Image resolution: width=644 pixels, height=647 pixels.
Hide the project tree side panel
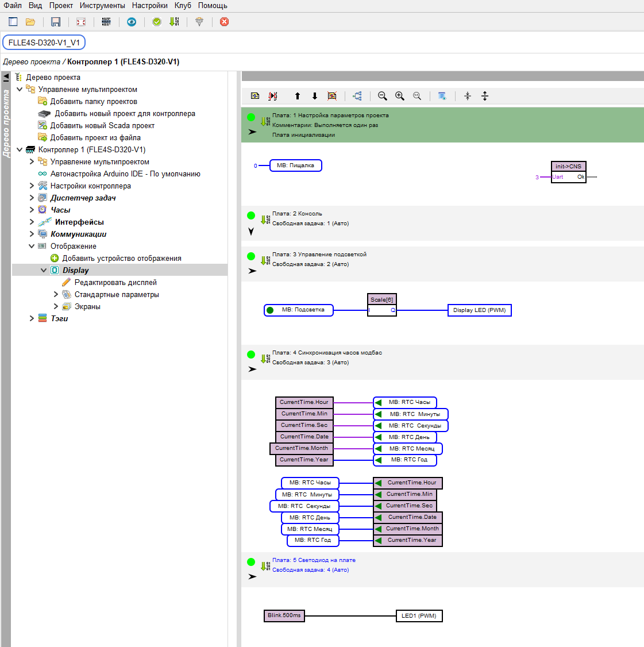point(6,77)
